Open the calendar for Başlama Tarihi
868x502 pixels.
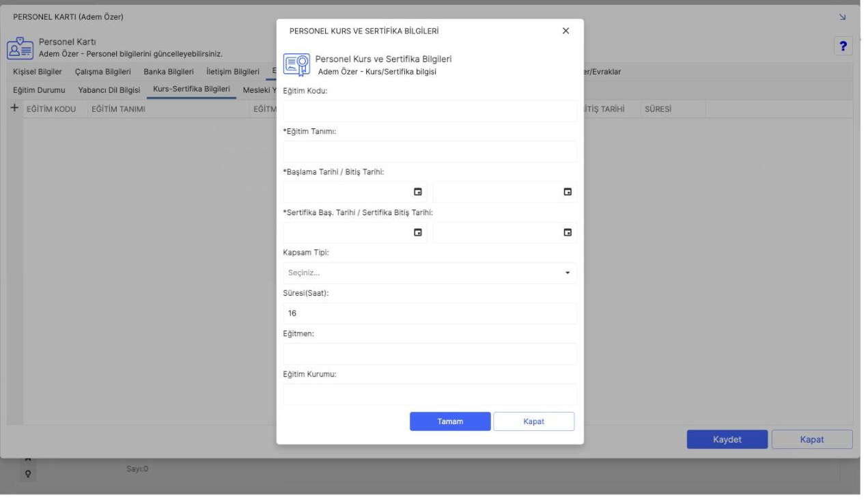pyautogui.click(x=418, y=192)
